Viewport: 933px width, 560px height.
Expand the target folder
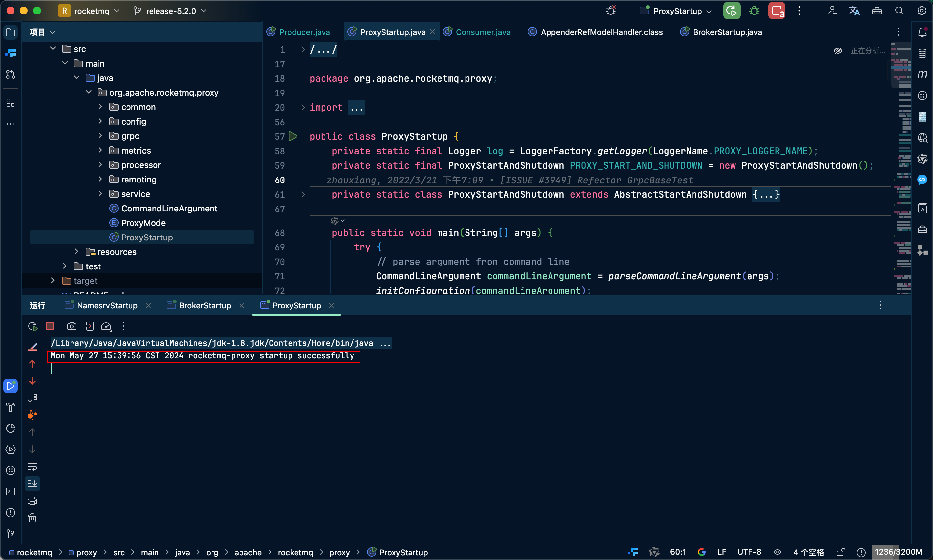pos(53,280)
